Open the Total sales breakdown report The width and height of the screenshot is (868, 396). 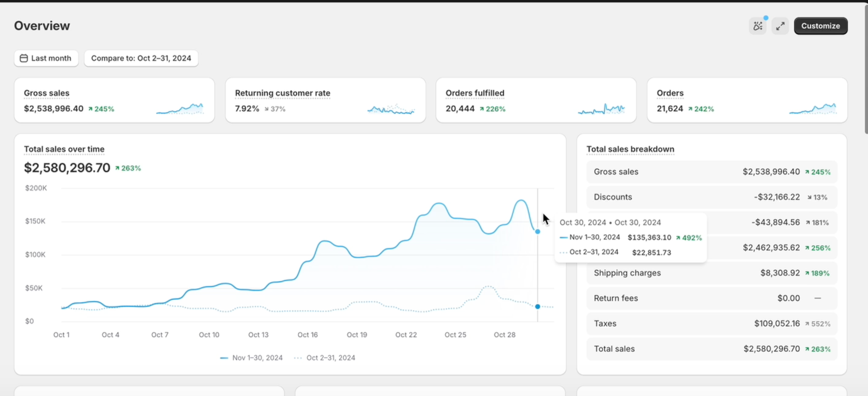click(x=630, y=149)
